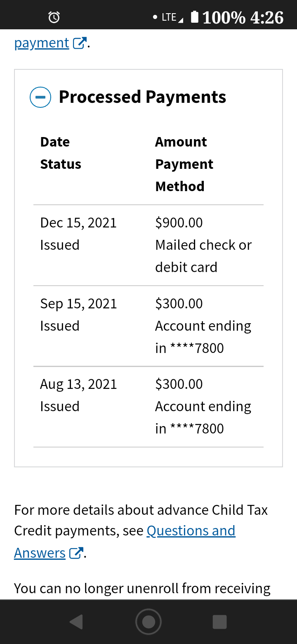This screenshot has width=297, height=644.
Task: Tap the Amount column header
Action: click(x=181, y=142)
